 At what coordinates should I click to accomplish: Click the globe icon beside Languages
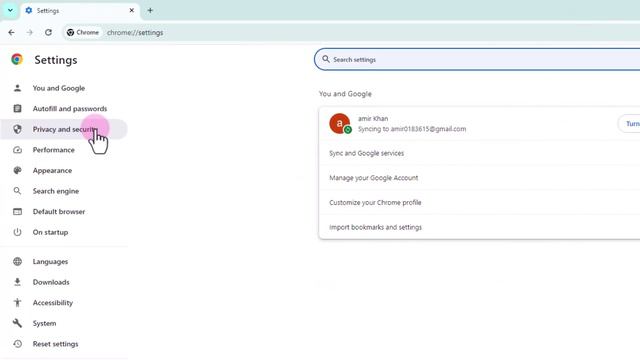click(17, 261)
